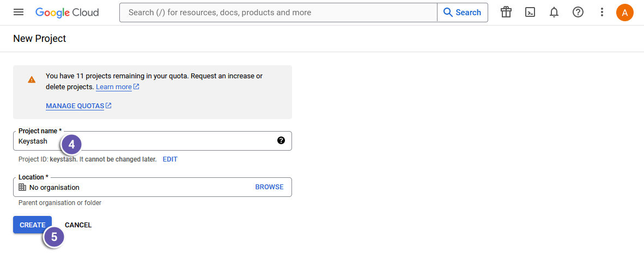644x254 pixels.
Task: Open the gift free trial icon
Action: click(x=506, y=12)
